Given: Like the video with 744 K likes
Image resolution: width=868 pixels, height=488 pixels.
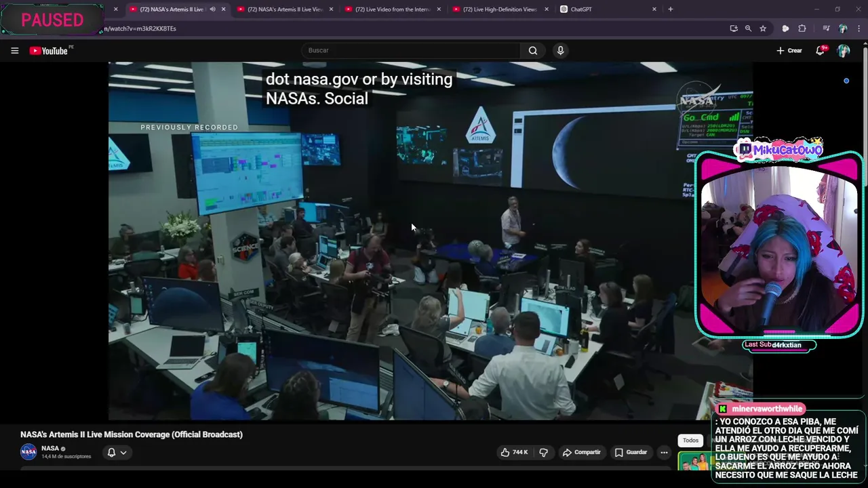Looking at the screenshot, I should (x=515, y=452).
